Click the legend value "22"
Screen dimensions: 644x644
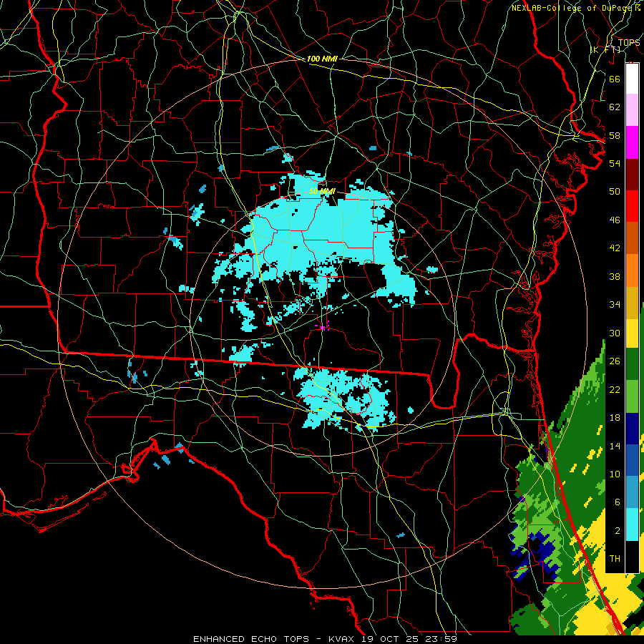(615, 389)
